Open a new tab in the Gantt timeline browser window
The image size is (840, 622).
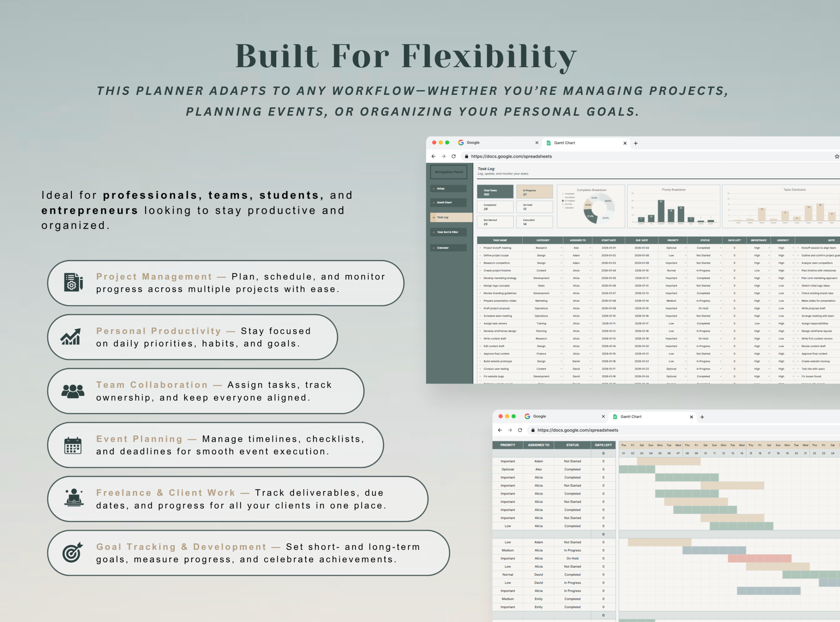[x=702, y=417]
